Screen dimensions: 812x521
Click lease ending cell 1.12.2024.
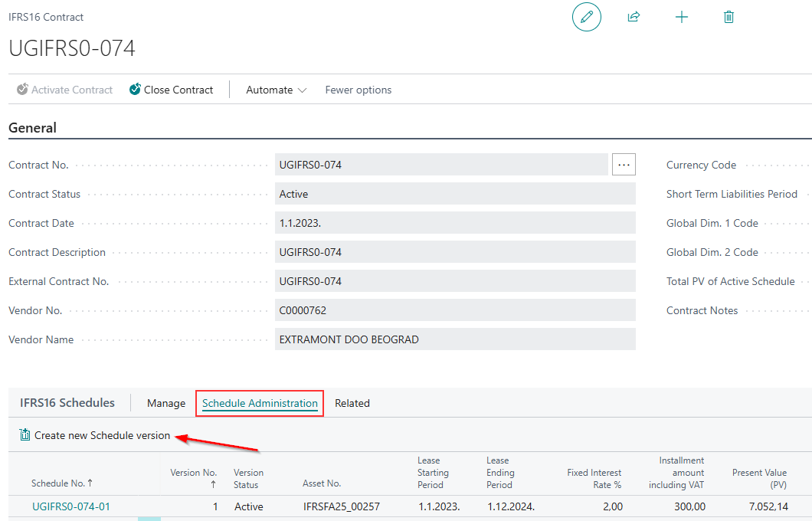tap(511, 506)
